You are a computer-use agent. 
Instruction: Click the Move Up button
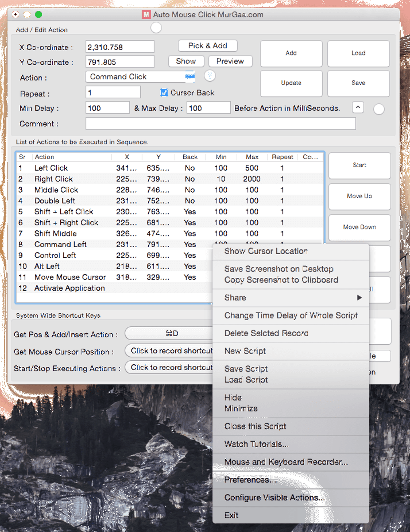coord(359,196)
